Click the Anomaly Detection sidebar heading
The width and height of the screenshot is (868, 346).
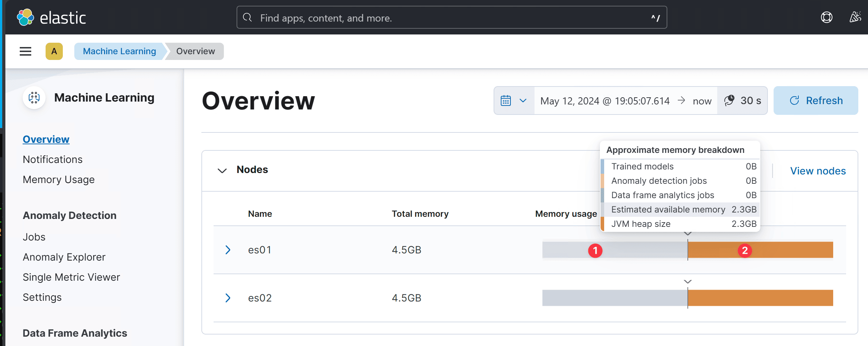pyautogui.click(x=70, y=215)
